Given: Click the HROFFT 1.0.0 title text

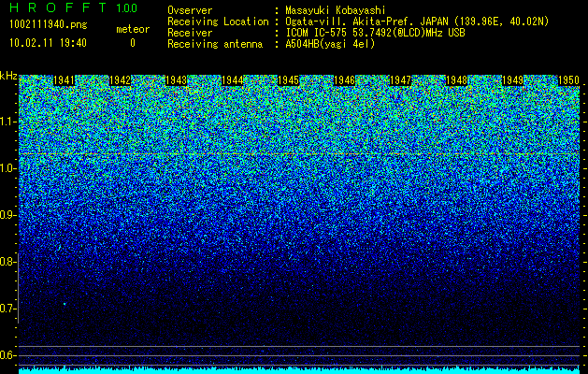Looking at the screenshot, I should (73, 7).
